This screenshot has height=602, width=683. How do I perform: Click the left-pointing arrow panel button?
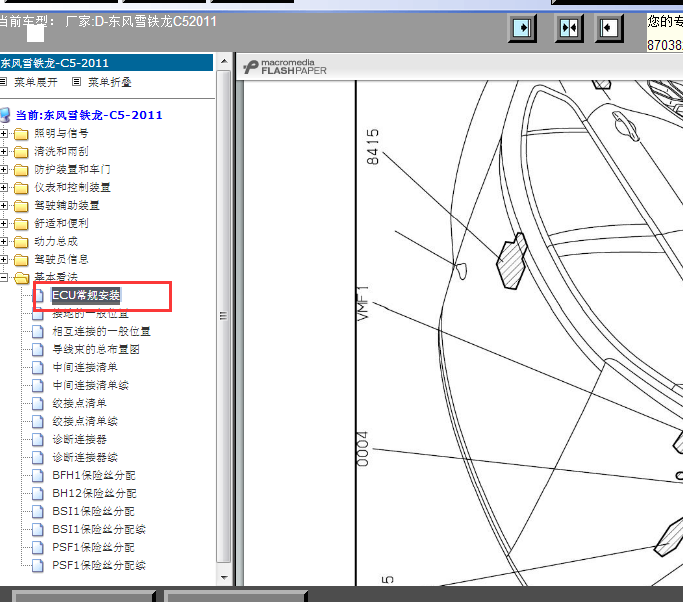609,28
